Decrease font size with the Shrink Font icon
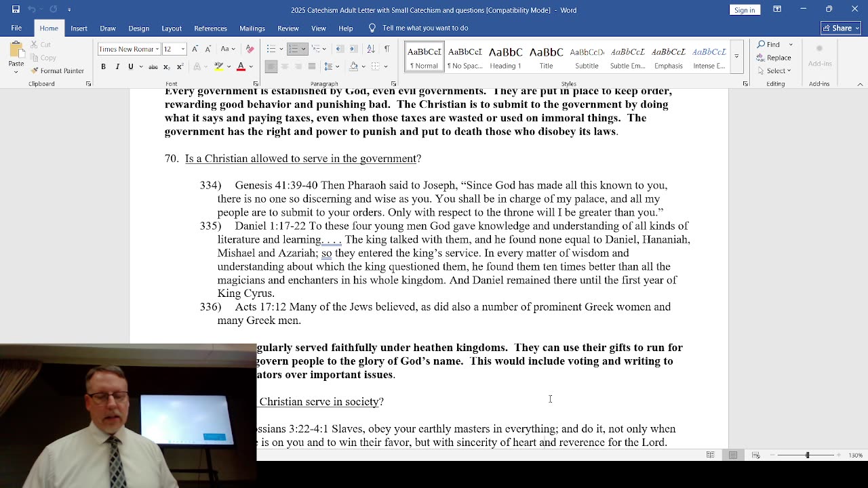 pos(208,49)
